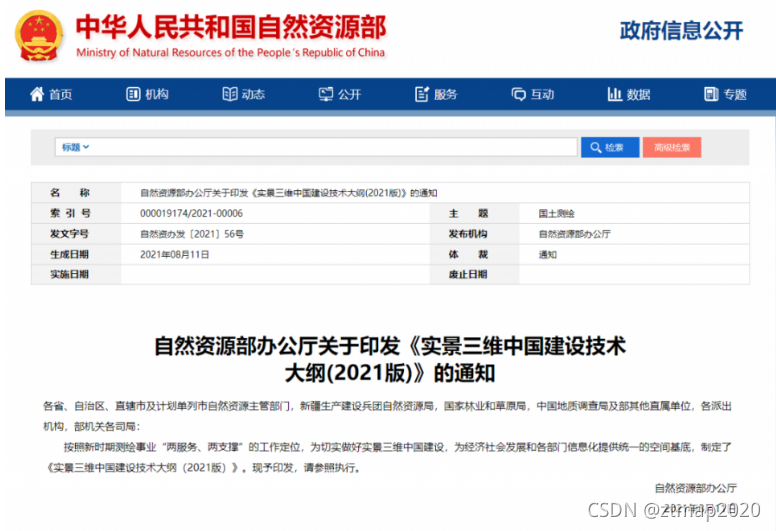Select the 名称 document title cell value
Image resolution: width=776 pixels, height=531 pixels.
pyautogui.click(x=289, y=193)
